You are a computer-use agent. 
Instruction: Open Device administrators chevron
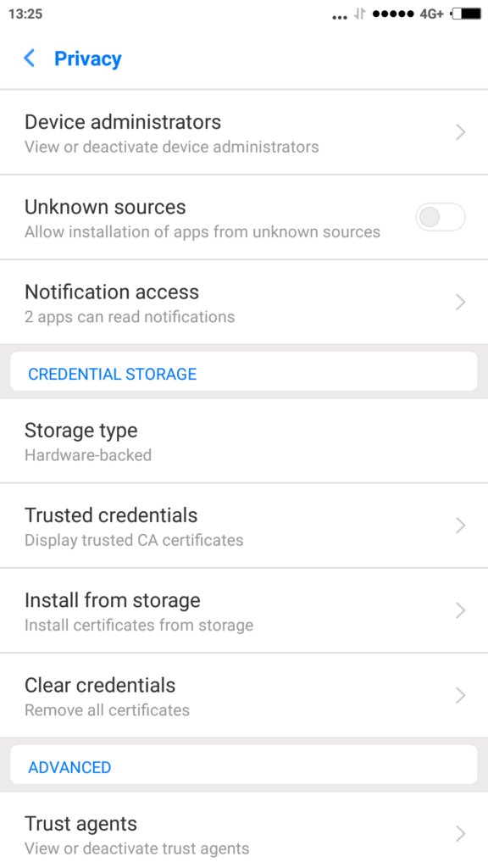tap(460, 132)
